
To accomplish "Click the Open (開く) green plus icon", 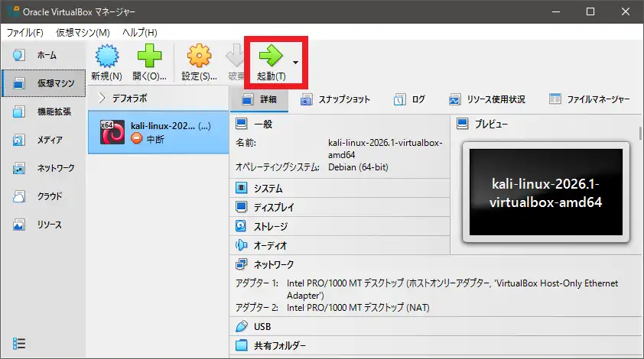I will point(149,56).
